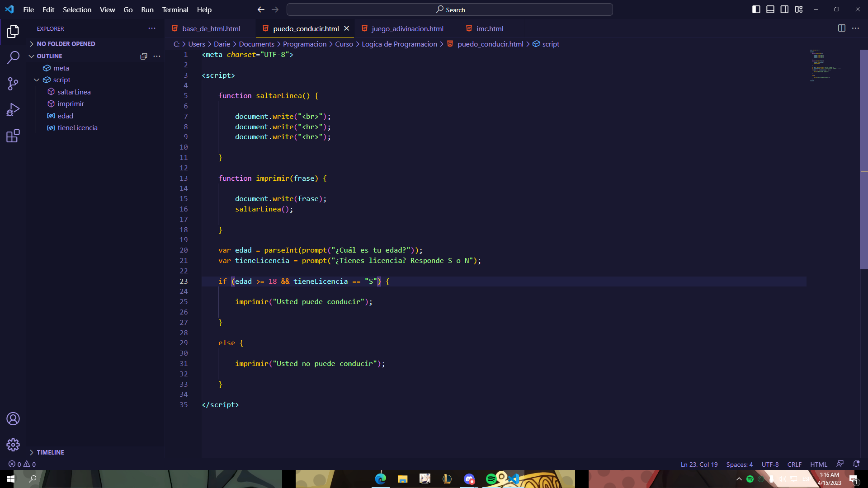Close the puedo_conducir.html tab
Image resolution: width=868 pixels, height=488 pixels.
(x=347, y=28)
